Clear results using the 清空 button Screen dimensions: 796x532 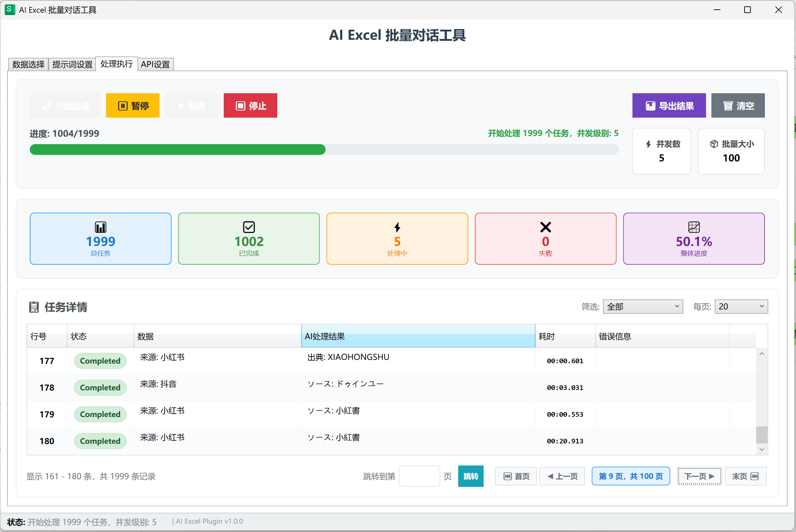tap(737, 106)
